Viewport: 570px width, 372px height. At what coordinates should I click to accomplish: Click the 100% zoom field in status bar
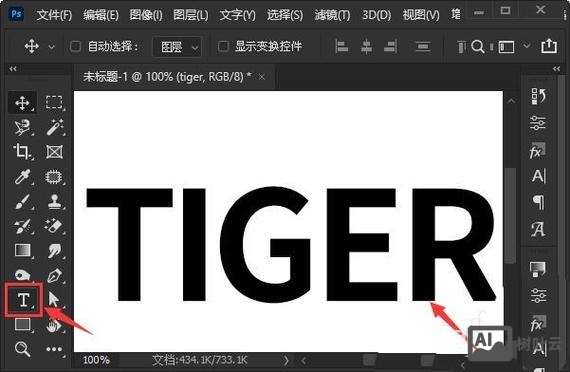[96, 360]
